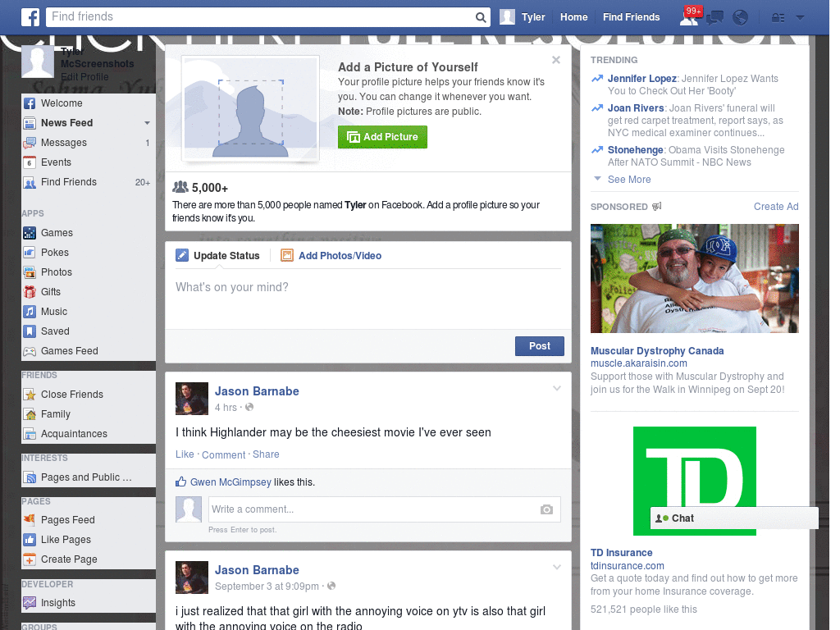This screenshot has height=630, width=840.
Task: Click the blue Post button
Action: click(540, 346)
